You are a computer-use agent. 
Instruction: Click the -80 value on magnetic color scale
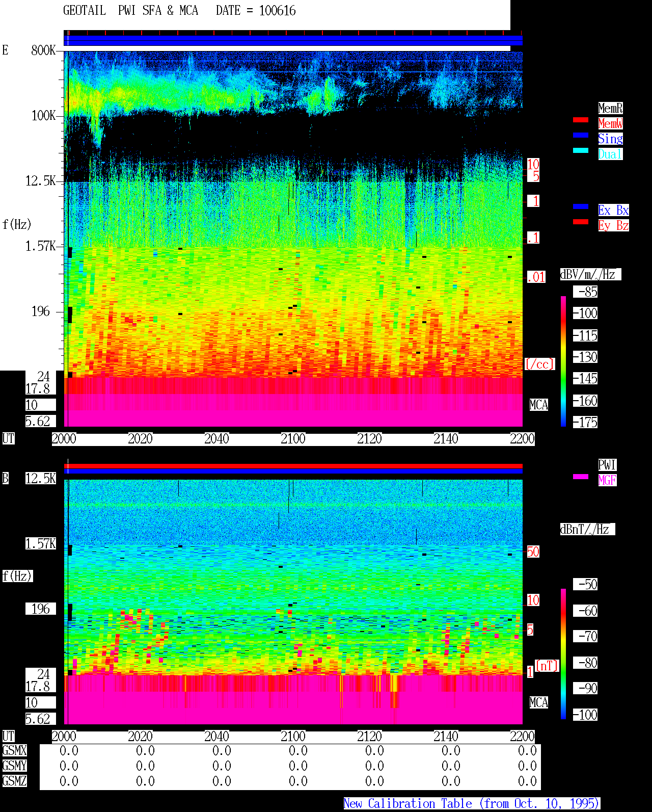[585, 663]
